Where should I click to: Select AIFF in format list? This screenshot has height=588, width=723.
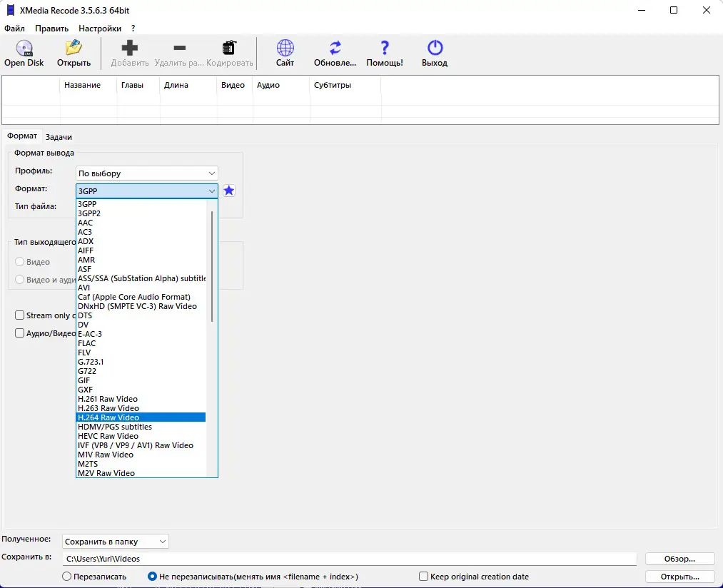[141, 250]
